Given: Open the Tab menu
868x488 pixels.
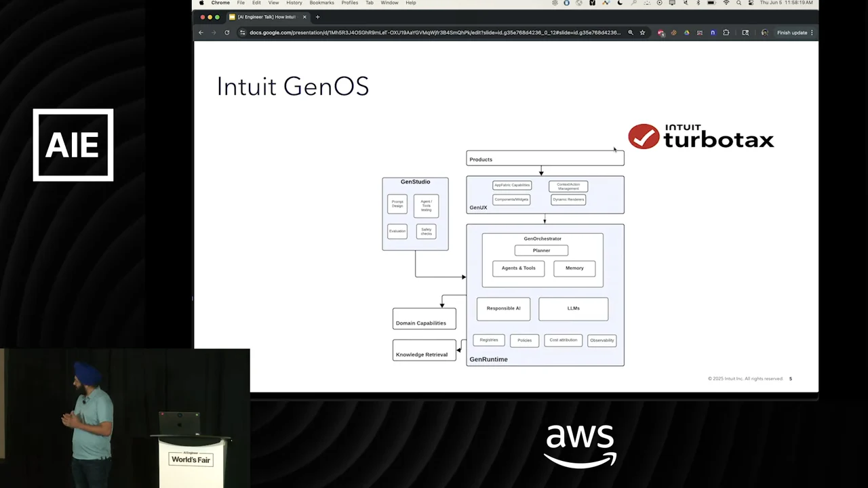Looking at the screenshot, I should tap(370, 3).
